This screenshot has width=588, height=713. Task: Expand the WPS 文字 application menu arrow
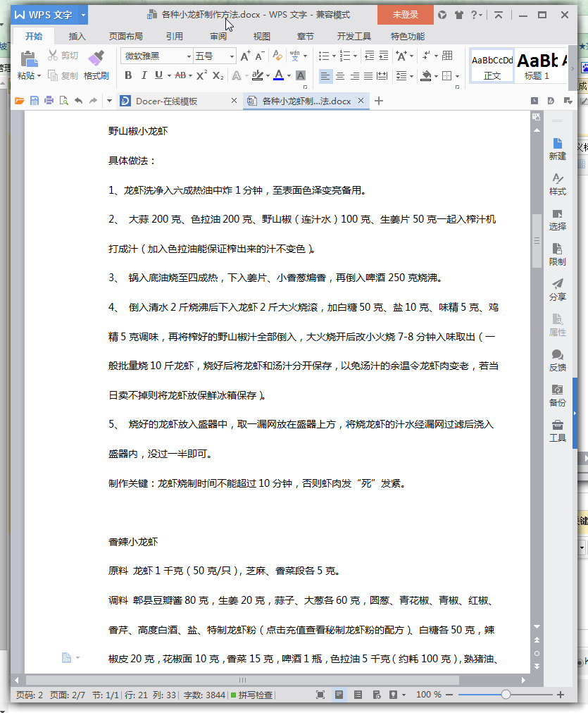(x=83, y=15)
